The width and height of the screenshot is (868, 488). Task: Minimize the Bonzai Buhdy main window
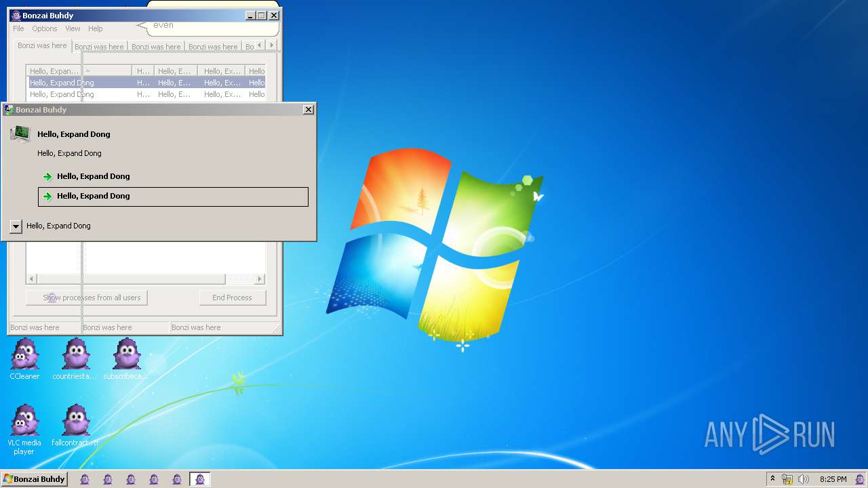tap(250, 16)
